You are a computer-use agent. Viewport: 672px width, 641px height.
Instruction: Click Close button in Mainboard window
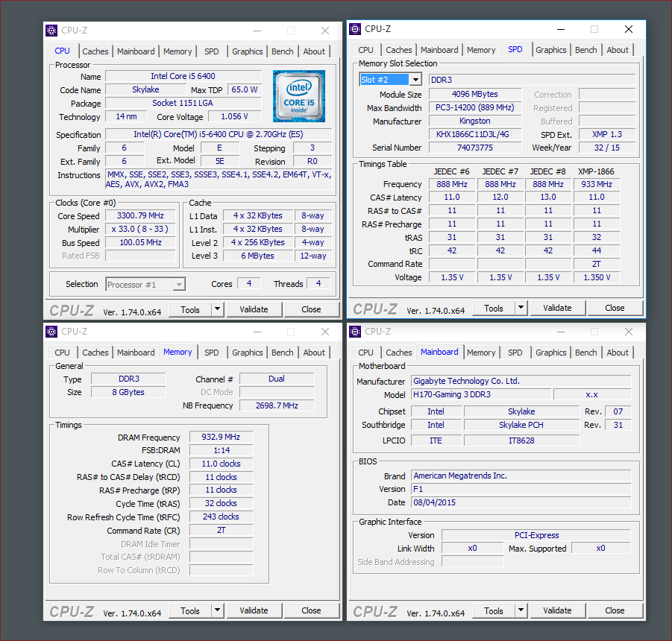(x=615, y=610)
